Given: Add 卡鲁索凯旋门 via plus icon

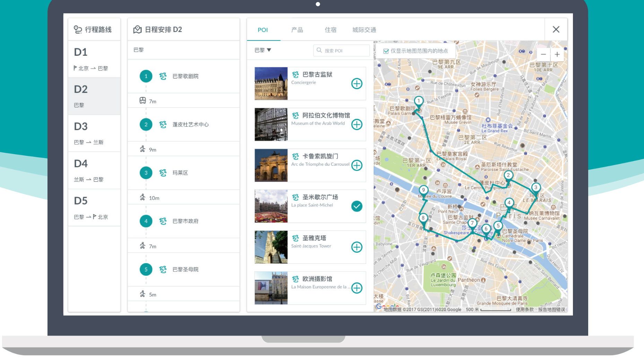Looking at the screenshot, I should (357, 165).
